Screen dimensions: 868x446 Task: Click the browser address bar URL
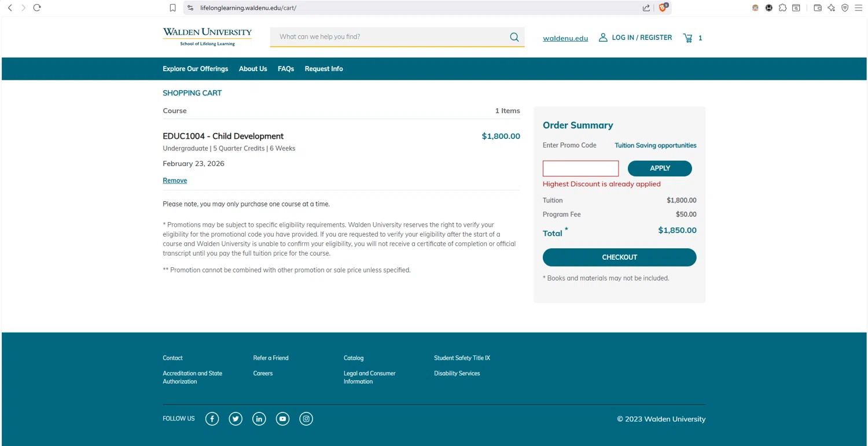pos(248,8)
